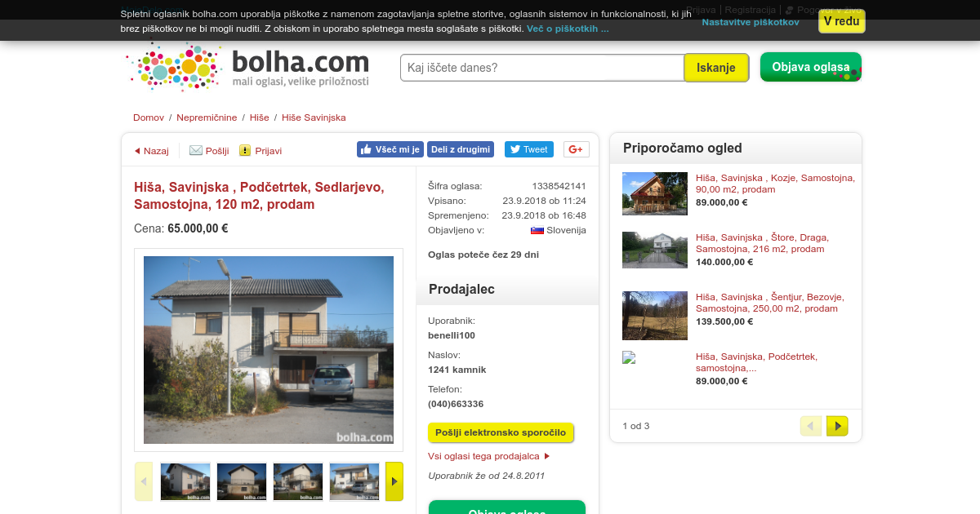The image size is (980, 514).
Task: Click the Objava oglasa button in the header
Action: [811, 67]
